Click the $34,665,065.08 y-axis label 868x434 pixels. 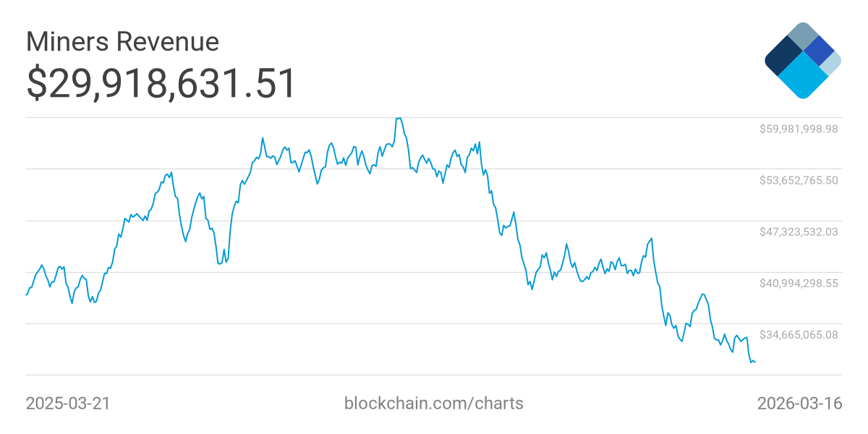[x=799, y=334]
